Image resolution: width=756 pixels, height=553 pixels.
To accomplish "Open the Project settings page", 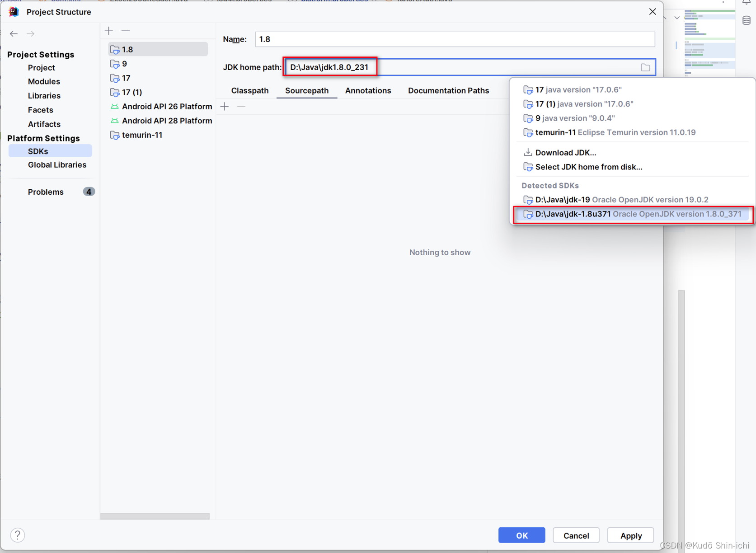I will 41,67.
